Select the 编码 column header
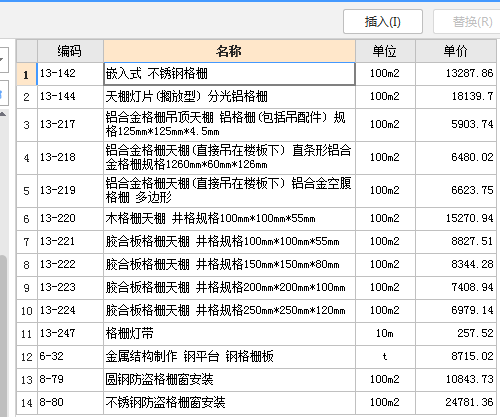This screenshot has height=417, width=500. pos(70,51)
